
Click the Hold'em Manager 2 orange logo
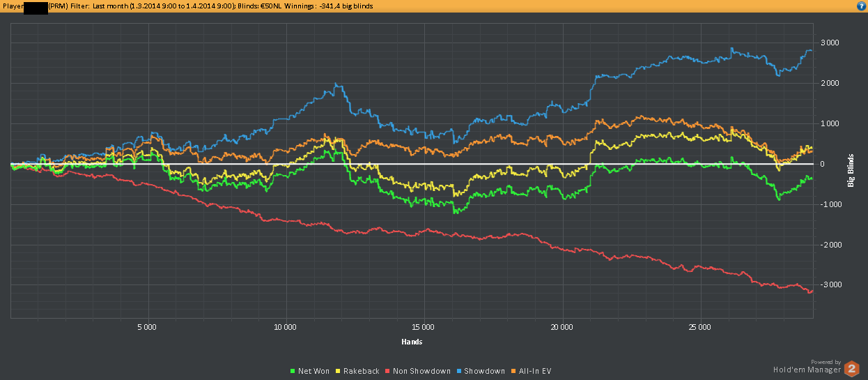(851, 369)
